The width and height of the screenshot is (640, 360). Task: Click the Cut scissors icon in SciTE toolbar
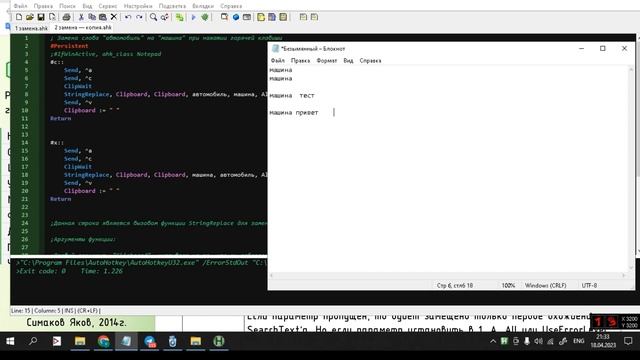pos(81,17)
